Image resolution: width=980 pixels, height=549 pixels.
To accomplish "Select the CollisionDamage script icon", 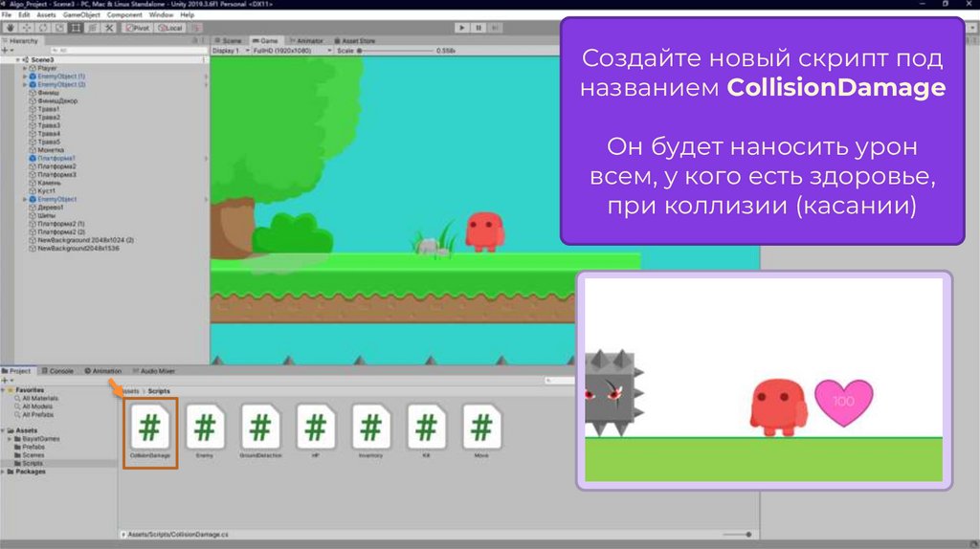I will (x=150, y=428).
